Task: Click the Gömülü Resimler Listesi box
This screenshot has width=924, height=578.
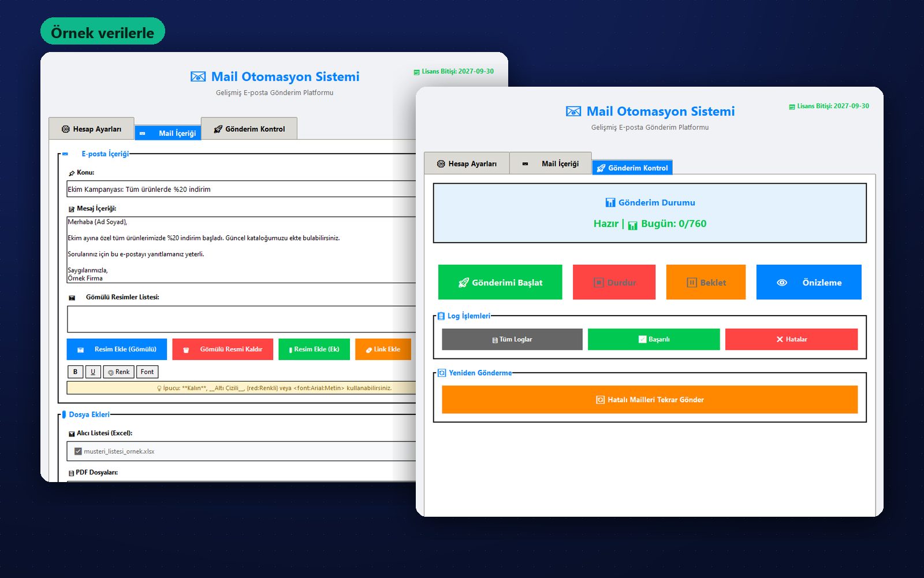Action: (x=241, y=319)
